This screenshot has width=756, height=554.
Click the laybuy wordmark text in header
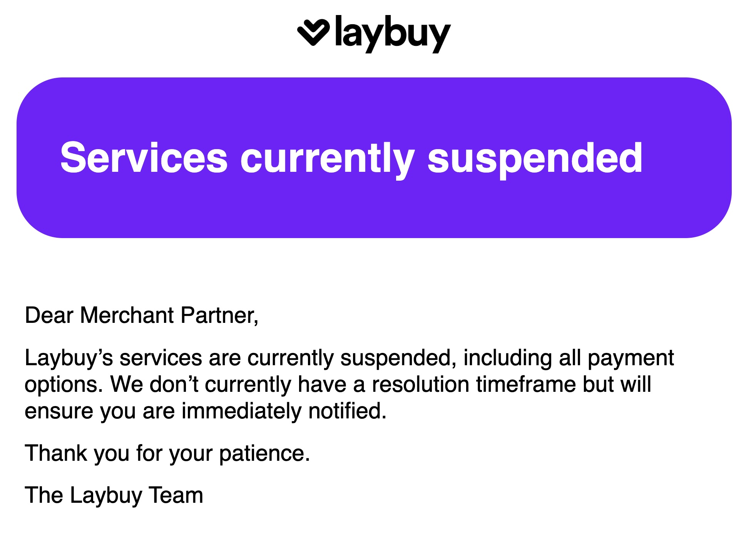point(392,34)
